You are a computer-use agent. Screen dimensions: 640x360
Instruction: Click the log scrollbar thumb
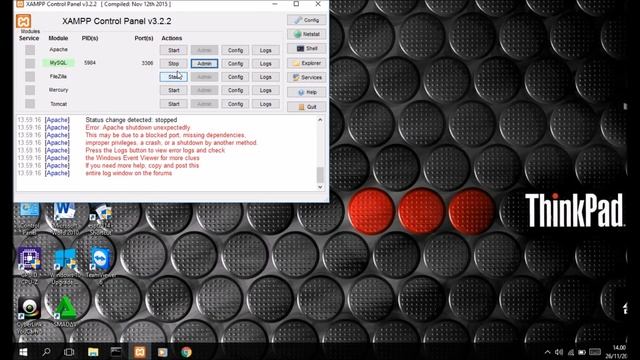[x=320, y=175]
